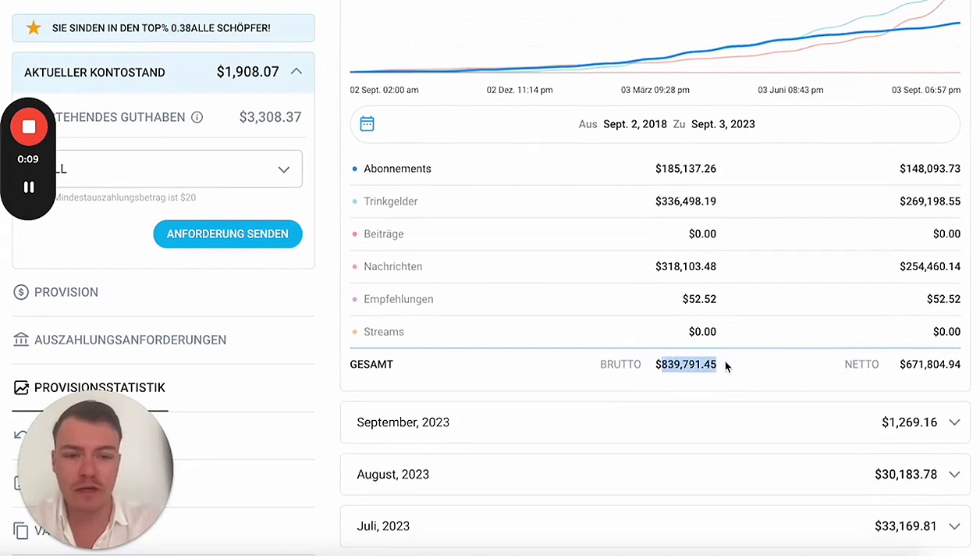Select the Provisionsstatistik tab

(100, 387)
